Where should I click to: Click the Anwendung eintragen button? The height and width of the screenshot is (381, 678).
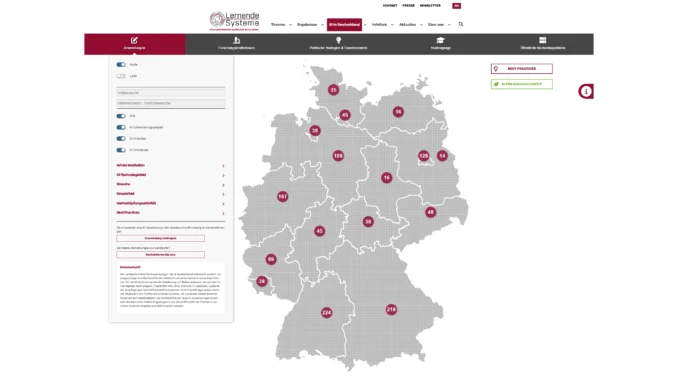(x=160, y=238)
